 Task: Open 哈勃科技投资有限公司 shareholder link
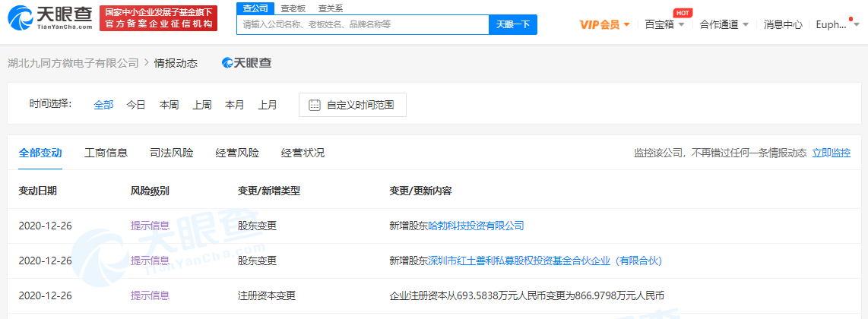pyautogui.click(x=476, y=226)
